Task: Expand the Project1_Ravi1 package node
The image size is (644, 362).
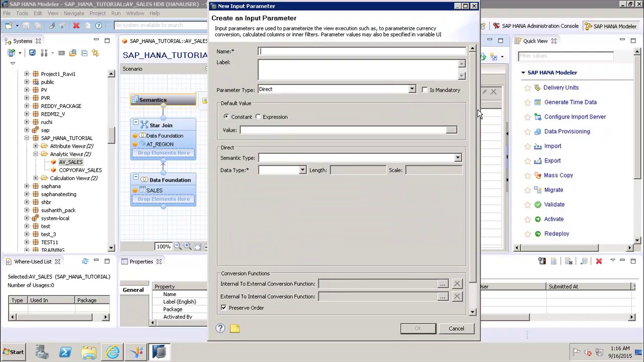Action: tap(27, 74)
